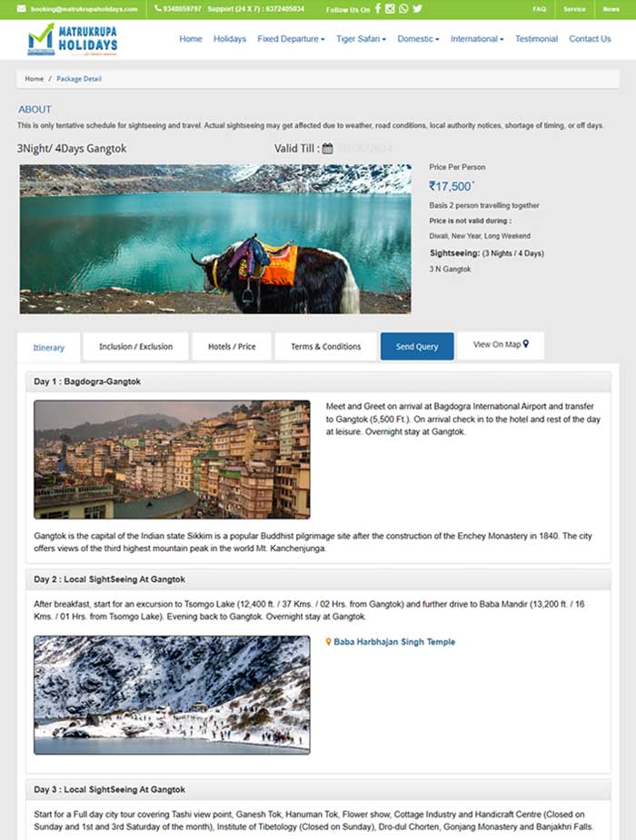Expand the International dropdown menu
This screenshot has width=636, height=840.
(477, 38)
